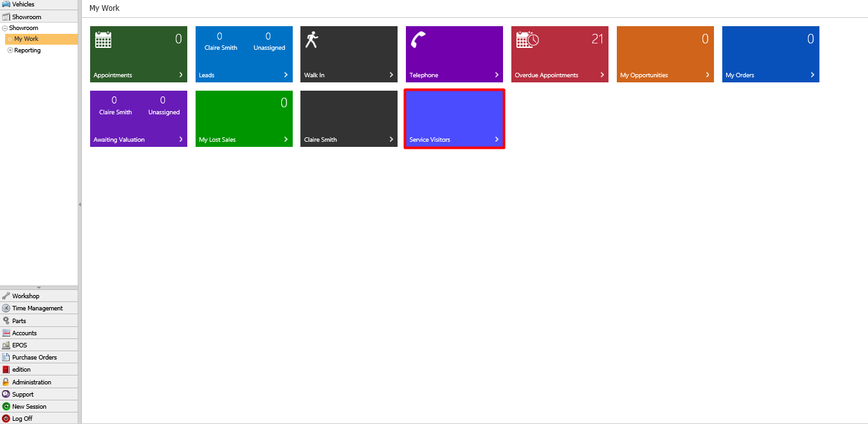Open the Walk In tile
The image size is (868, 424).
pyautogui.click(x=349, y=54)
